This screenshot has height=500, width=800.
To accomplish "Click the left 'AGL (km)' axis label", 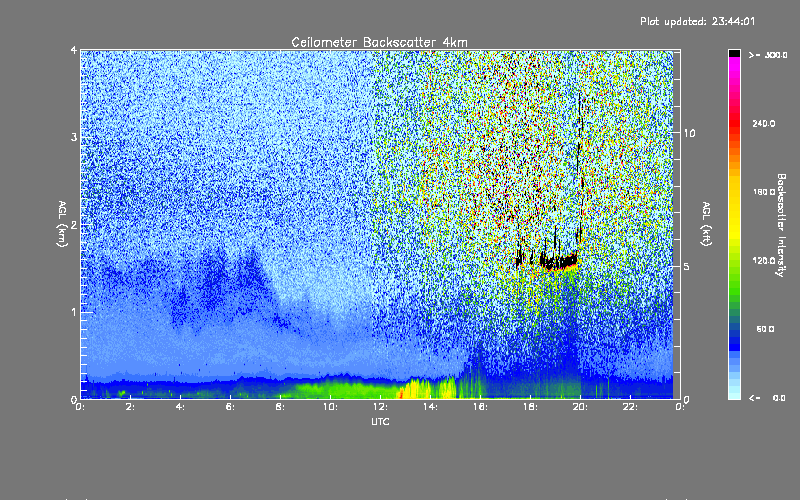I will (62, 224).
